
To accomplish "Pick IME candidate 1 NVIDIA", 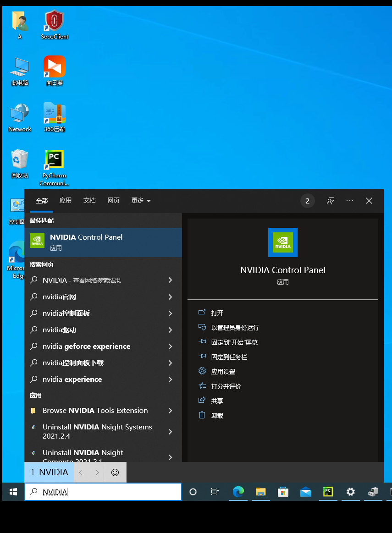I will point(50,472).
